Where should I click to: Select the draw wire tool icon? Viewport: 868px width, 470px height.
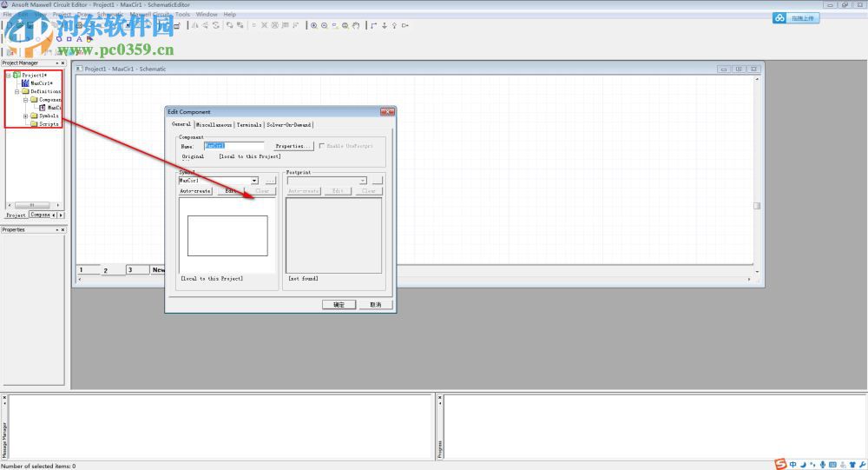[x=373, y=25]
